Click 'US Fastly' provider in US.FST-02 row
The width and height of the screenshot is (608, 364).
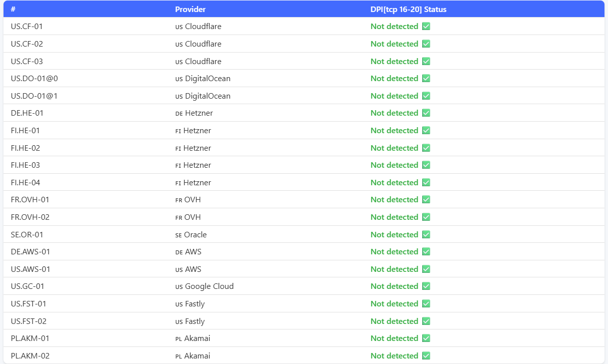click(190, 321)
